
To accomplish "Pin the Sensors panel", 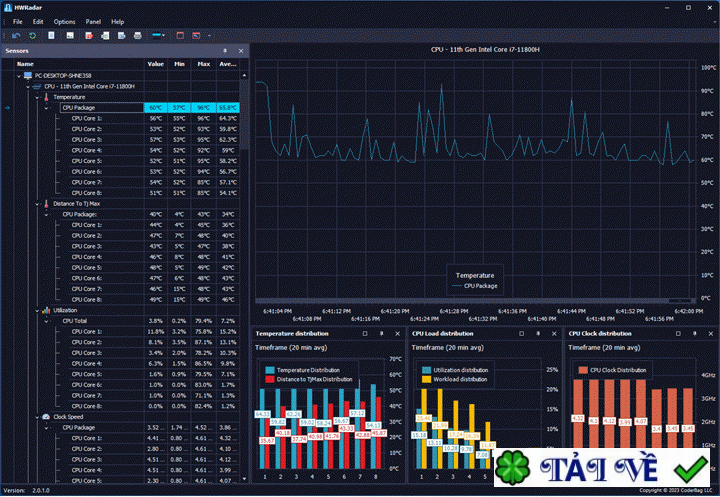I will pos(225,50).
